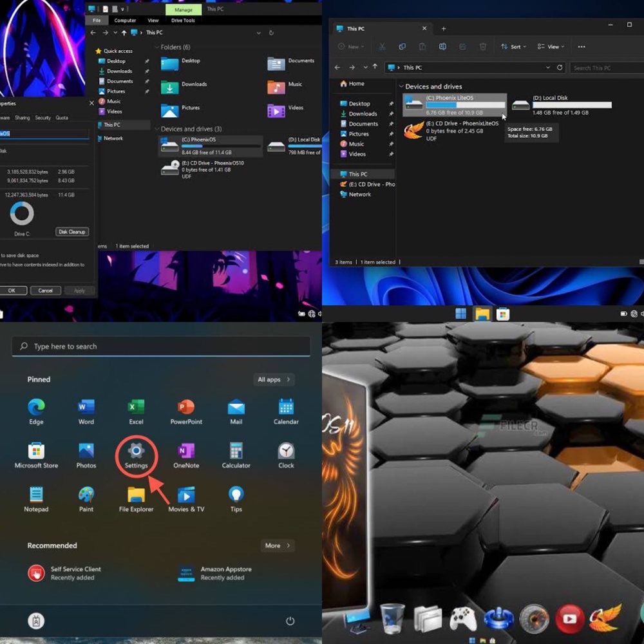Open the Sort dropdown in the toolbar
644x644 pixels.
(514, 47)
